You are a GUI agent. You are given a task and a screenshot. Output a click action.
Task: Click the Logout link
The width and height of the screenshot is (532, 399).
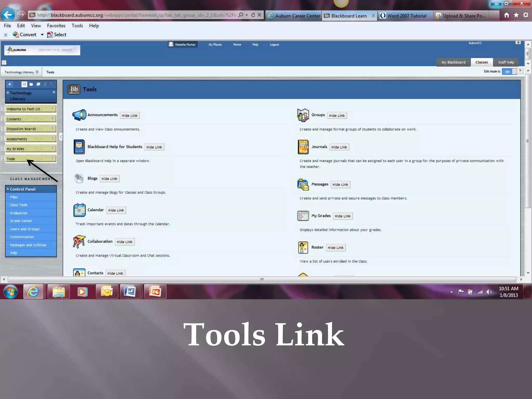pyautogui.click(x=274, y=44)
